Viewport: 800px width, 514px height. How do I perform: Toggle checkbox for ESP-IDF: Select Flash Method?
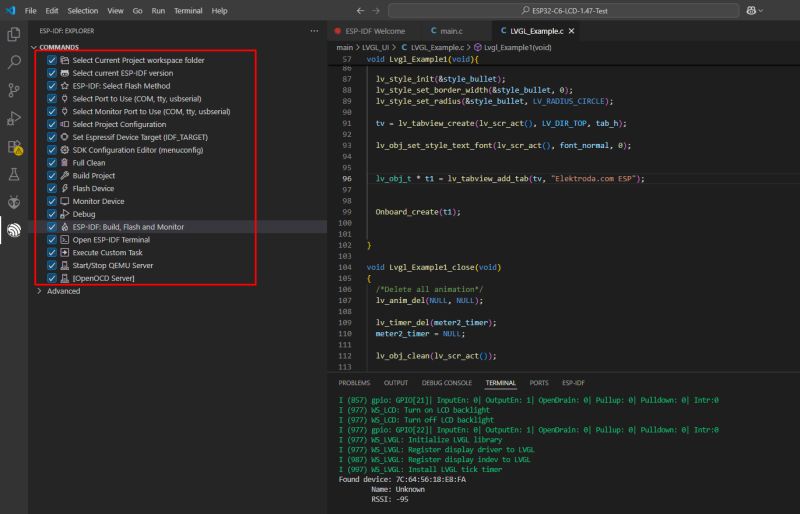52,86
